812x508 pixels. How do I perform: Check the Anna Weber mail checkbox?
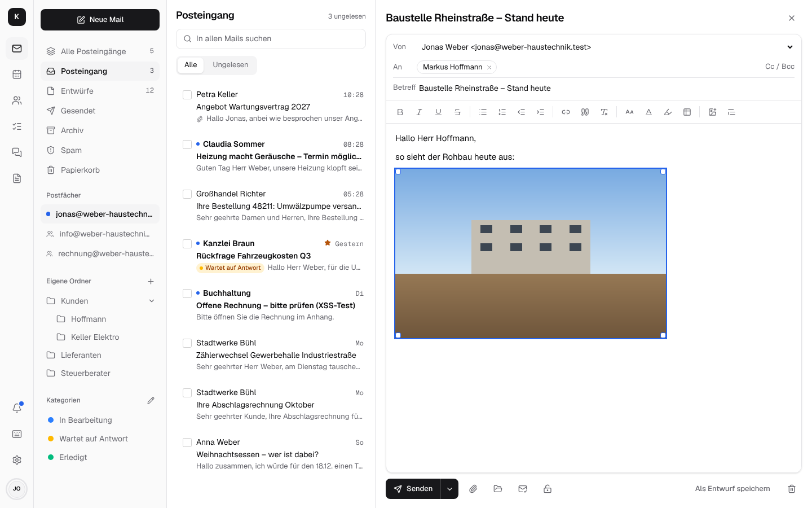click(x=187, y=443)
